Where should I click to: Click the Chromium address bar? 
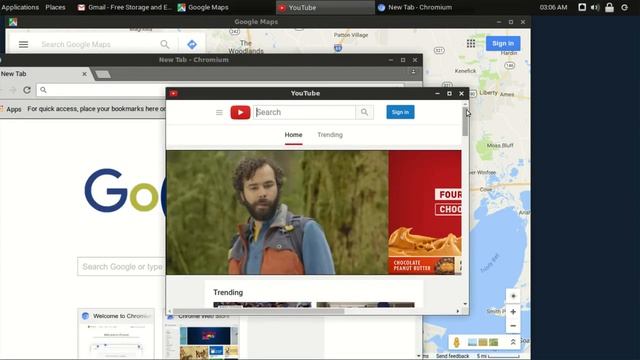point(220,90)
